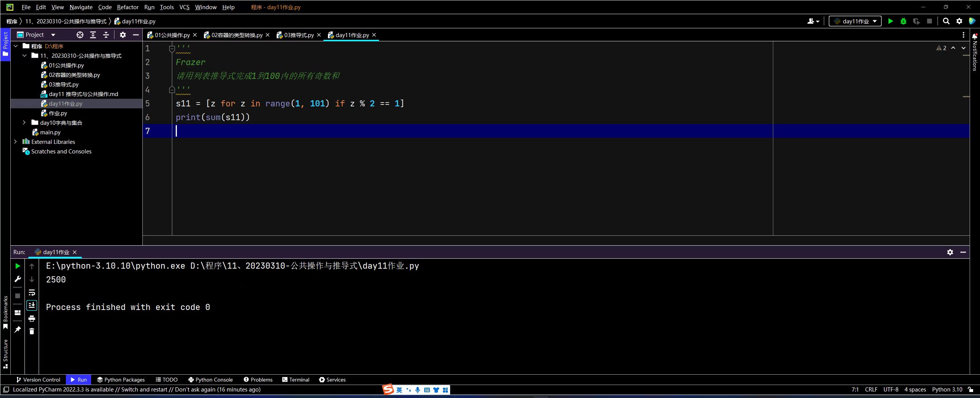Open the Python Console tool window
Screen dimensions: 980x398
point(211,380)
